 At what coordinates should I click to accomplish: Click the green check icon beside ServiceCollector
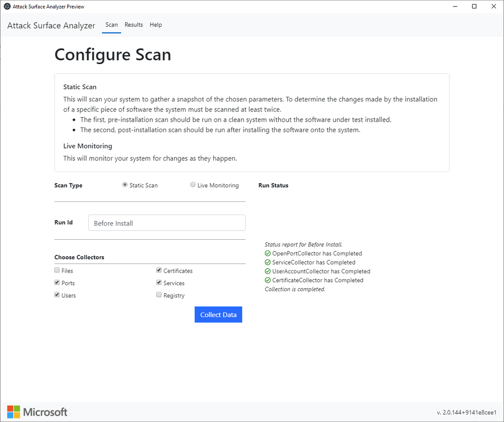pos(267,262)
